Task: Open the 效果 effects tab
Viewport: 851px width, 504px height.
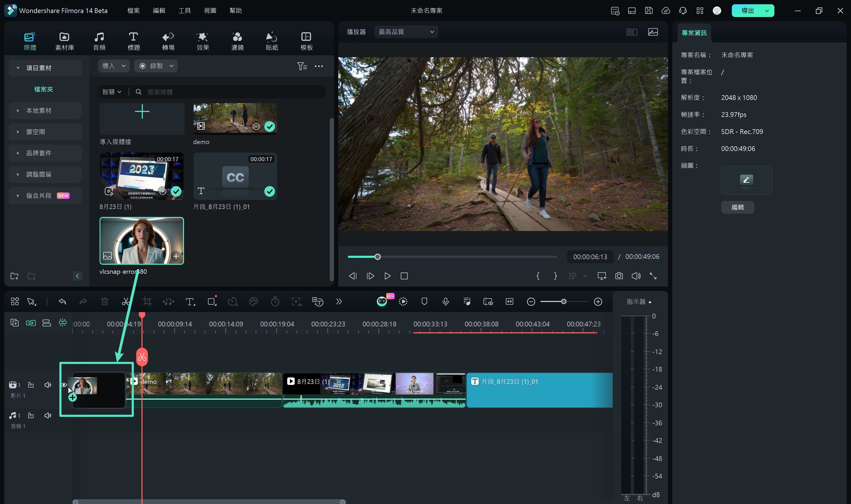Action: pos(203,41)
